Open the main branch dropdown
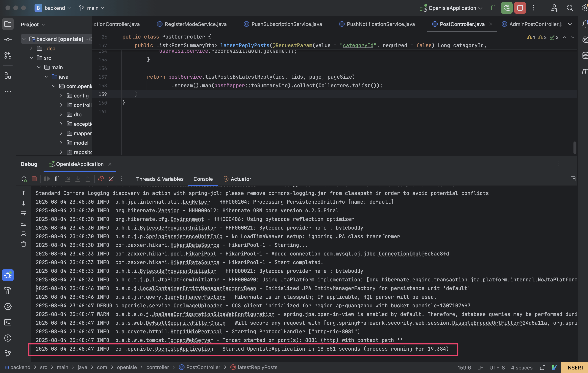This screenshot has width=588, height=373. [x=92, y=8]
